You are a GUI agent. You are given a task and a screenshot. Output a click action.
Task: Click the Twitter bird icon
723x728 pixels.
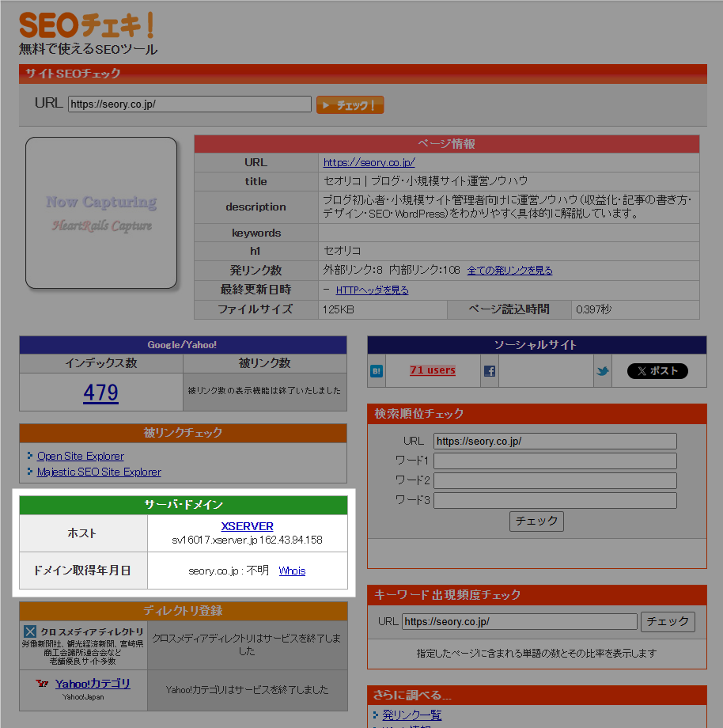602,371
